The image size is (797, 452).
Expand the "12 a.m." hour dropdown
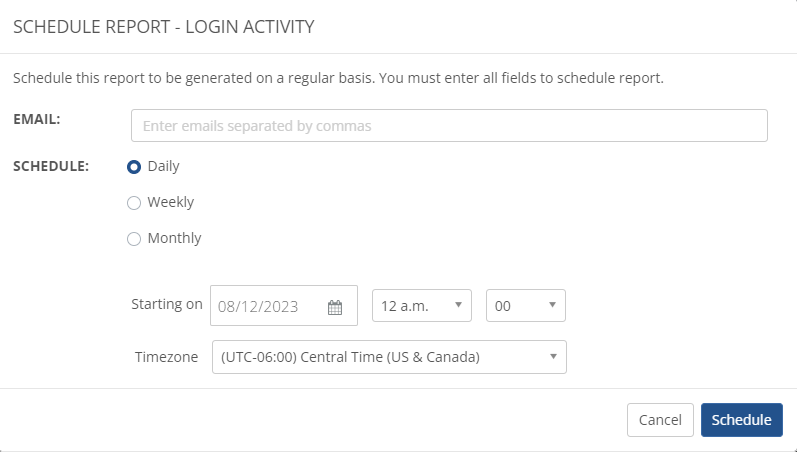pyautogui.click(x=421, y=306)
